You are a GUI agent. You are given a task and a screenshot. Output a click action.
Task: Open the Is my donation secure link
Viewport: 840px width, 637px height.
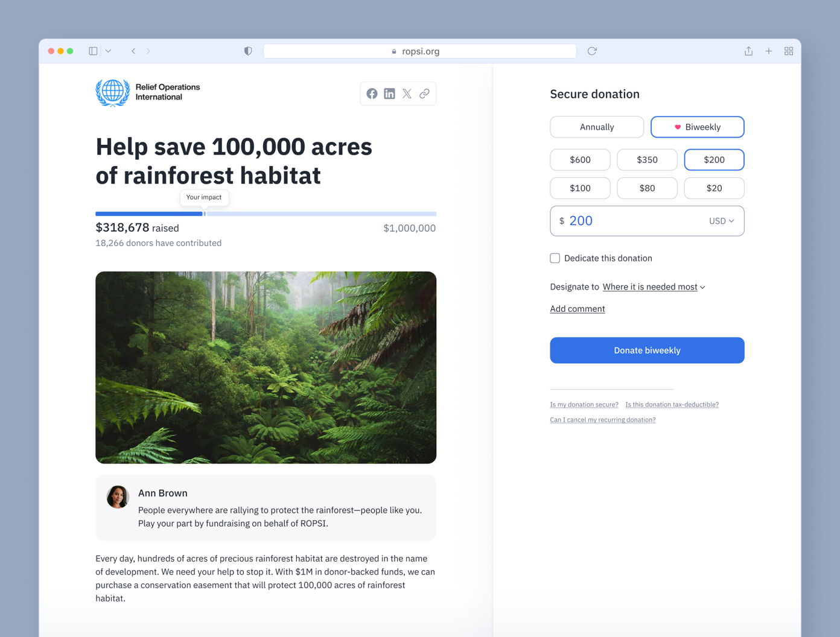tap(584, 404)
